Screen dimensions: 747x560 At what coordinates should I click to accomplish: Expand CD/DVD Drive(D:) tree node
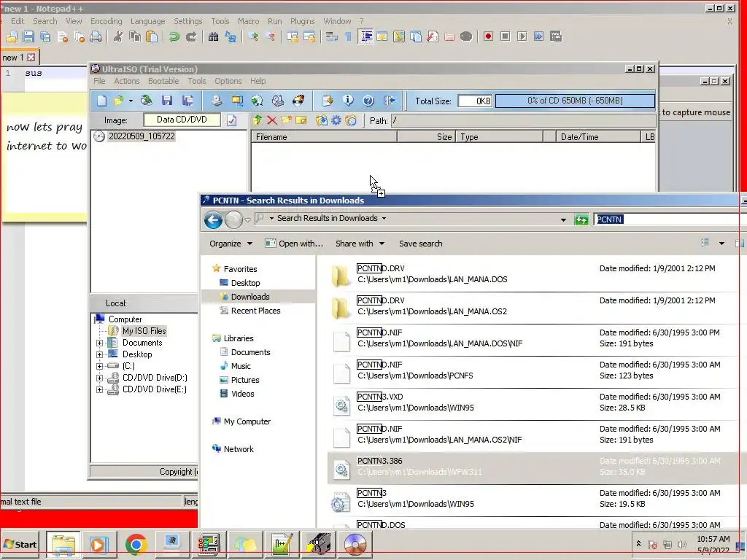[x=99, y=378]
